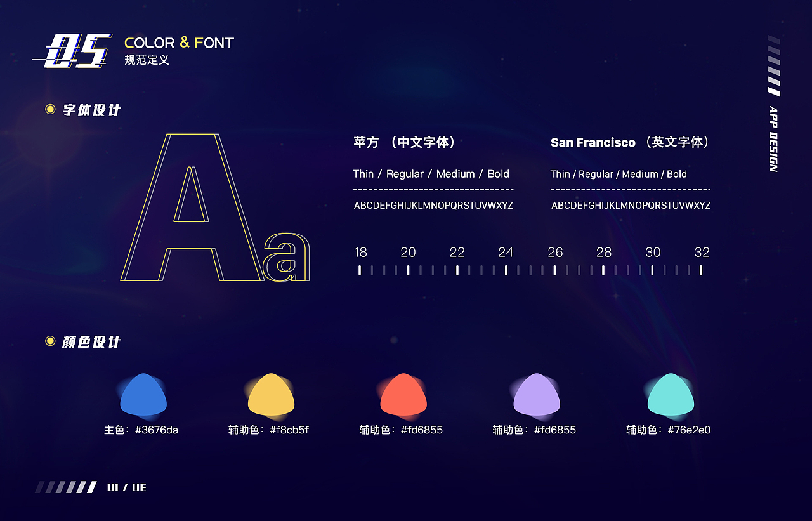Click San Francisco's Thin / Regular / Medium / Bold weights line
The width and height of the screenshot is (812, 521).
[619, 174]
